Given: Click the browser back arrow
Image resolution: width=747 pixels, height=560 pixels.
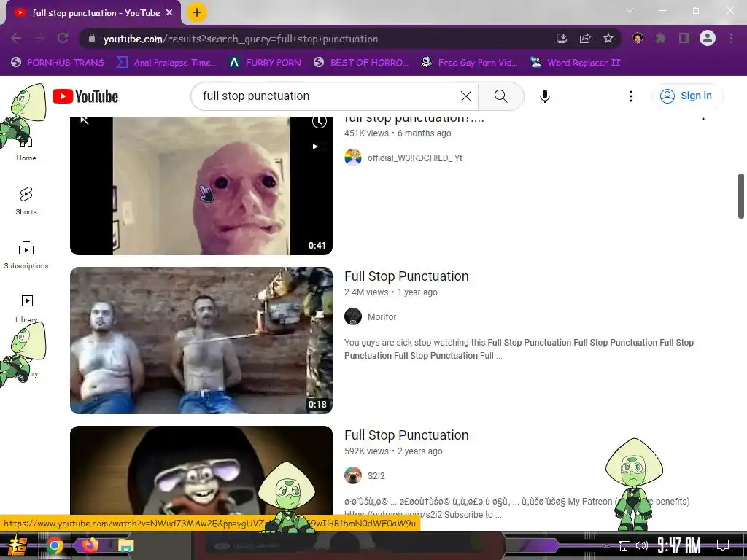Looking at the screenshot, I should 16,38.
